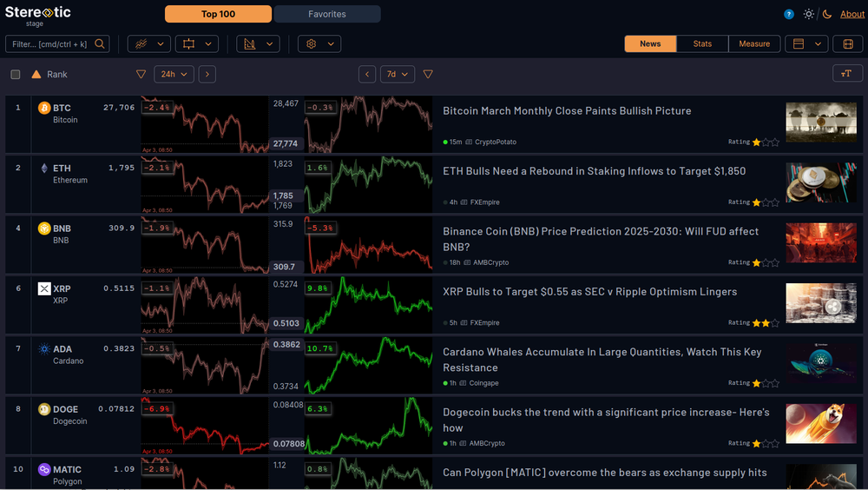Click next arrow after 24h selector
Viewport: 868px width, 490px height.
pos(207,74)
